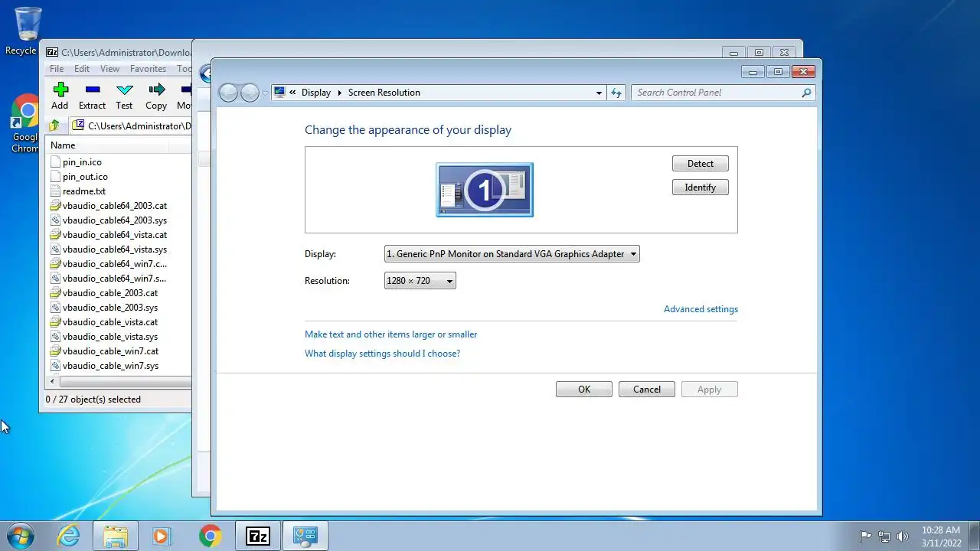This screenshot has height=551, width=980.
Task: Click the Action Center flag tray icon
Action: coord(865,536)
